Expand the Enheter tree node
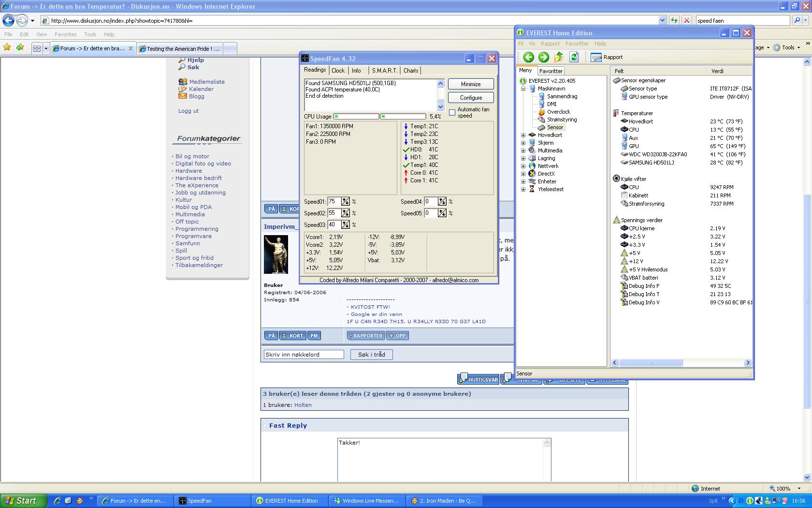Image resolution: width=812 pixels, height=508 pixels. coord(523,181)
